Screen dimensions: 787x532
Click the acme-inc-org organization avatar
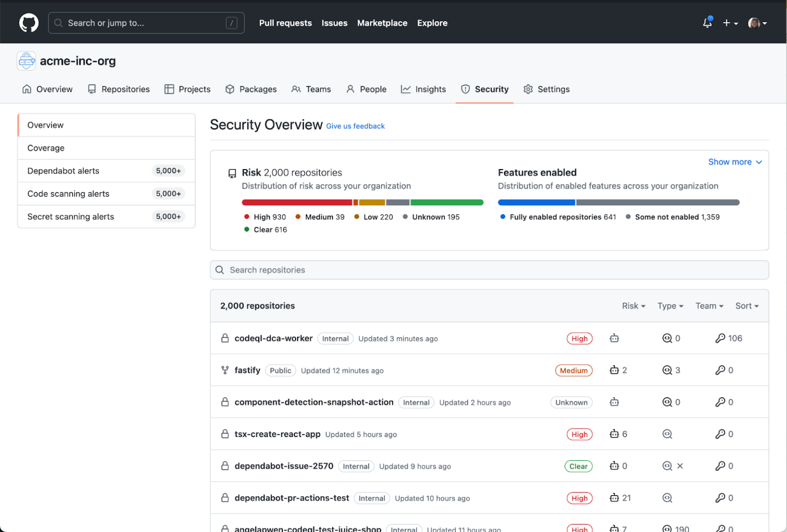pyautogui.click(x=26, y=60)
